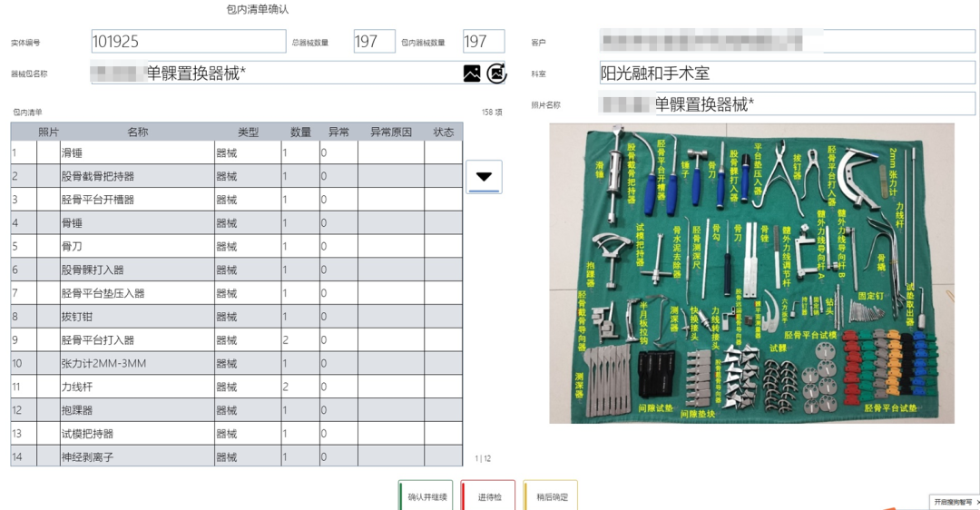Click the 照片 column header
Viewport: 980px width, 510px height.
pyautogui.click(x=48, y=132)
